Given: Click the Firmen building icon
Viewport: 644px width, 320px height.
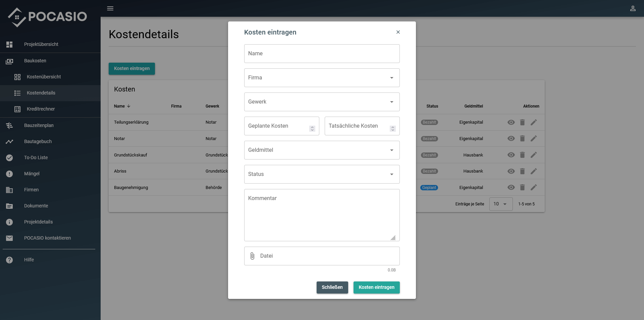Looking at the screenshot, I should [9, 190].
